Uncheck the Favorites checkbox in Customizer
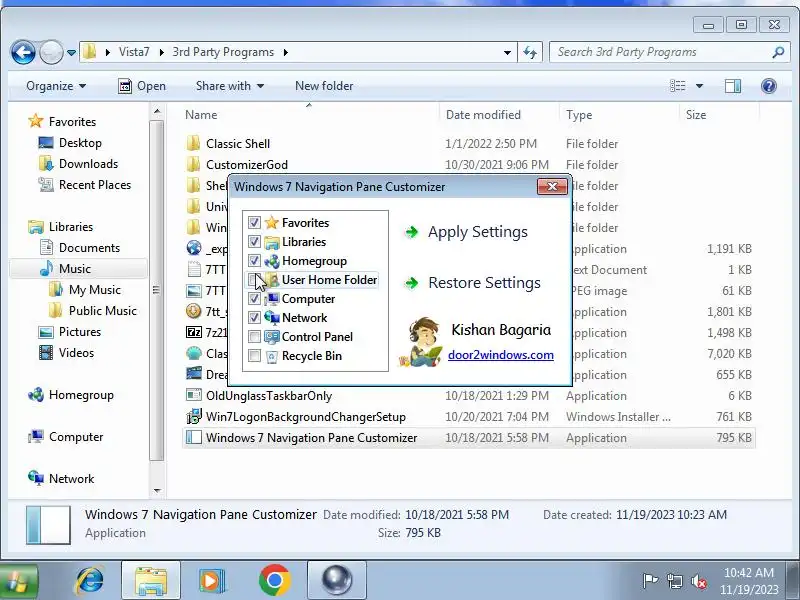The height and width of the screenshot is (600, 800). pos(254,222)
